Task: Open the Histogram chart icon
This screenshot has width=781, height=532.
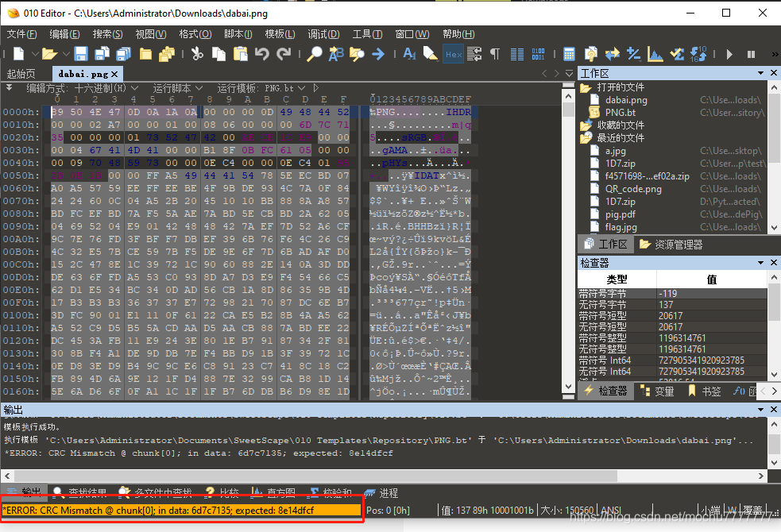Action: [655, 54]
